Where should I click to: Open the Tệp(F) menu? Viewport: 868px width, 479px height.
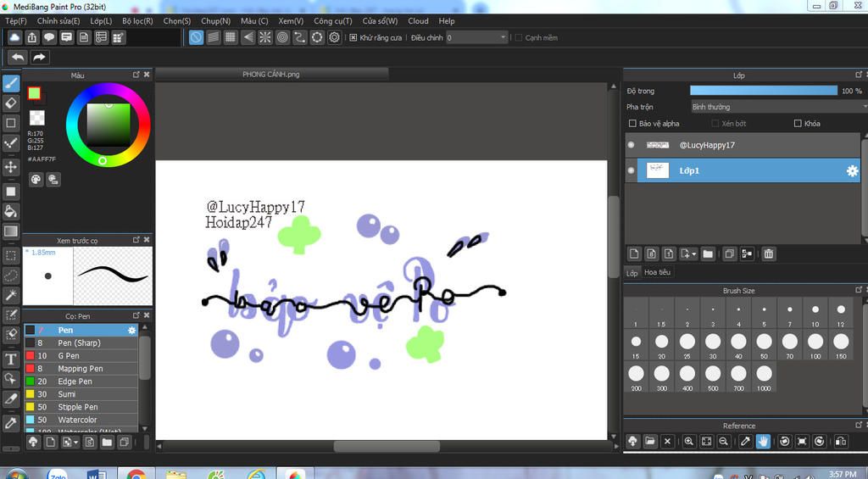click(x=16, y=21)
